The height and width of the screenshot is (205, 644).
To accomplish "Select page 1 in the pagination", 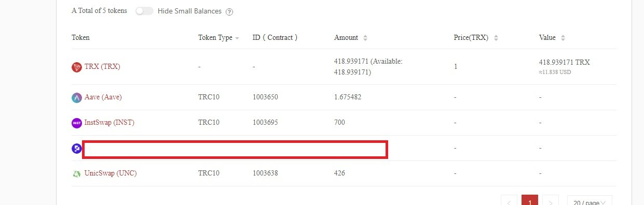I will click(x=529, y=201).
